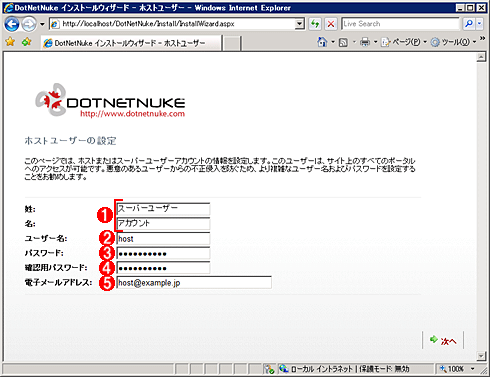
Task: Click the green Refresh page icon
Action: tap(315, 24)
